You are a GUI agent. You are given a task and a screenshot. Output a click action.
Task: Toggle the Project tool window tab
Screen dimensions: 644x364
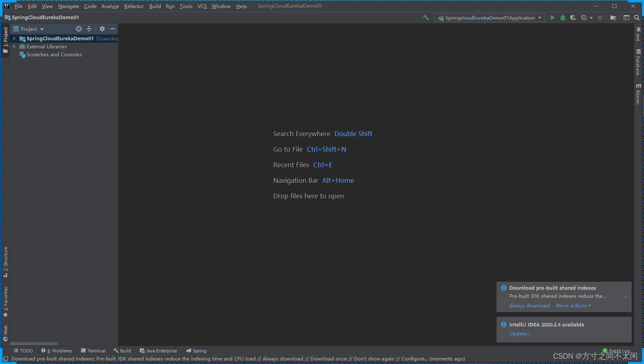[5, 40]
